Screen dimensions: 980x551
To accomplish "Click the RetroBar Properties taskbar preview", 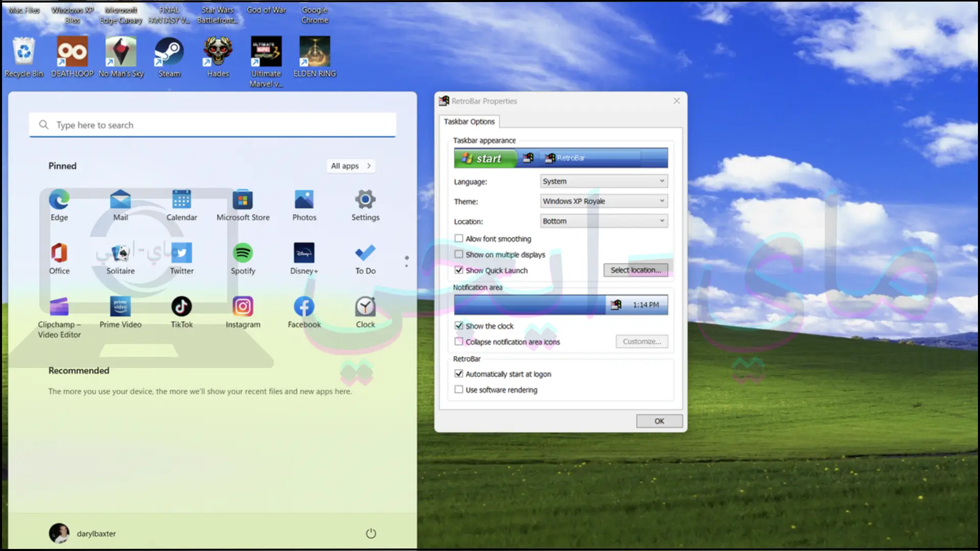I will click(560, 158).
